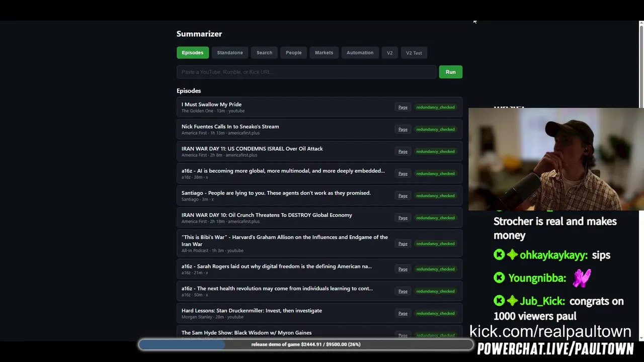
Task: Click Kick badge icon beside ohkaykaykayy
Action: click(499, 255)
